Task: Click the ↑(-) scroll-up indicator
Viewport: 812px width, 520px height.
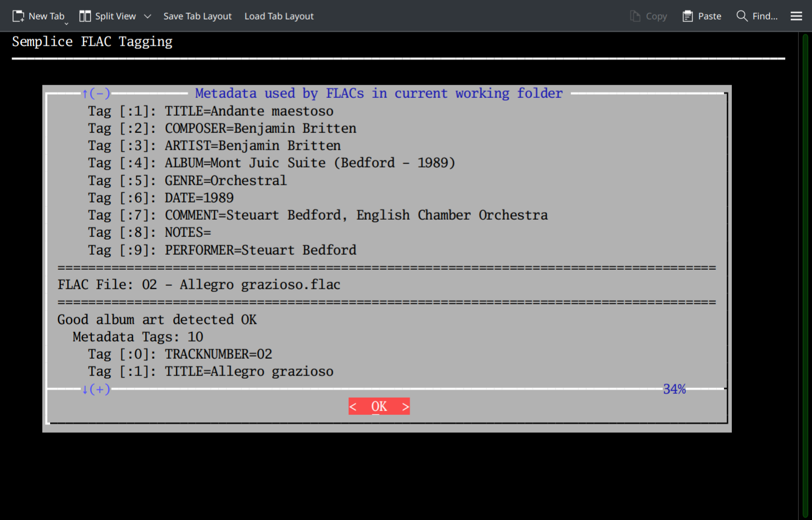Action: click(96, 93)
